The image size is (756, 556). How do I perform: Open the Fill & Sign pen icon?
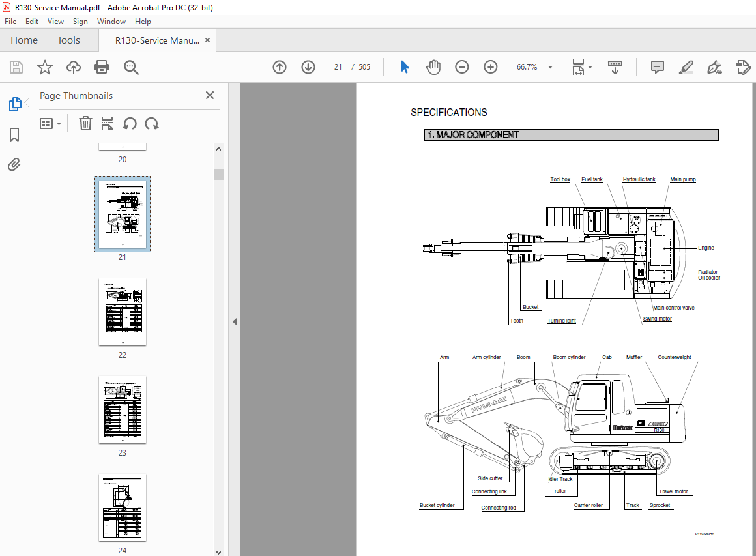click(x=714, y=67)
